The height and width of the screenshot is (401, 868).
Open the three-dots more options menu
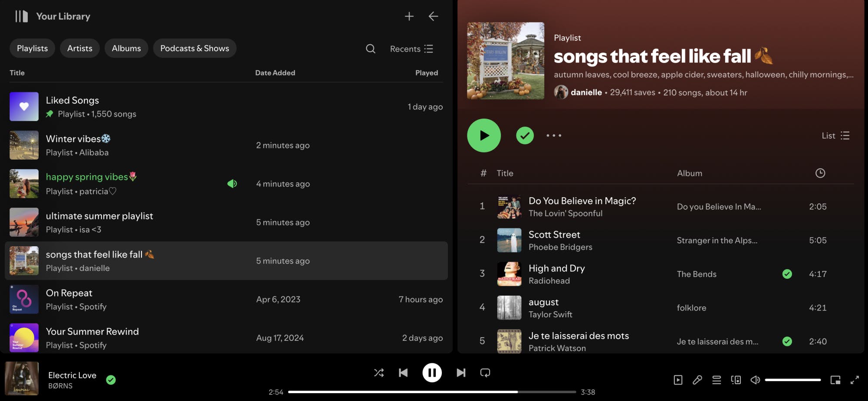pyautogui.click(x=554, y=136)
